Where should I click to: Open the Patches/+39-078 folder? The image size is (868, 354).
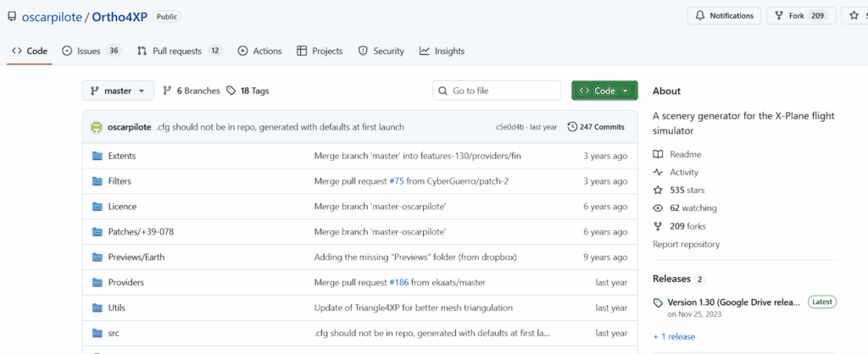coord(142,232)
